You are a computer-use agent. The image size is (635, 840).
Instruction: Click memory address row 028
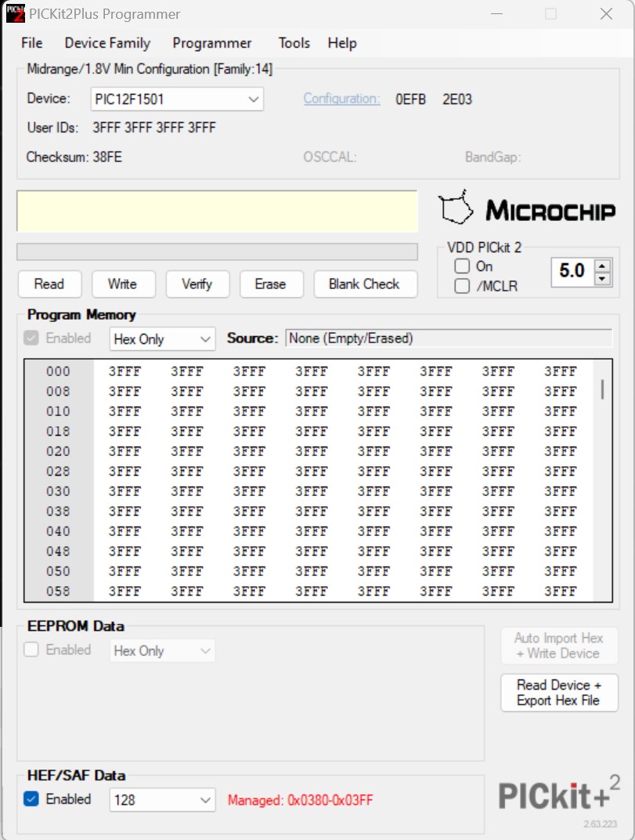tap(58, 472)
